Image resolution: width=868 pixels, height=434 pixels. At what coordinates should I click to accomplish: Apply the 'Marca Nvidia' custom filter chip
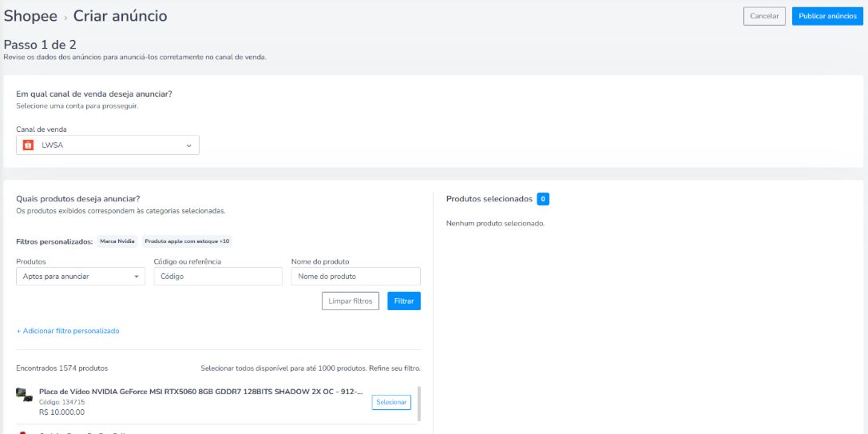pos(117,241)
